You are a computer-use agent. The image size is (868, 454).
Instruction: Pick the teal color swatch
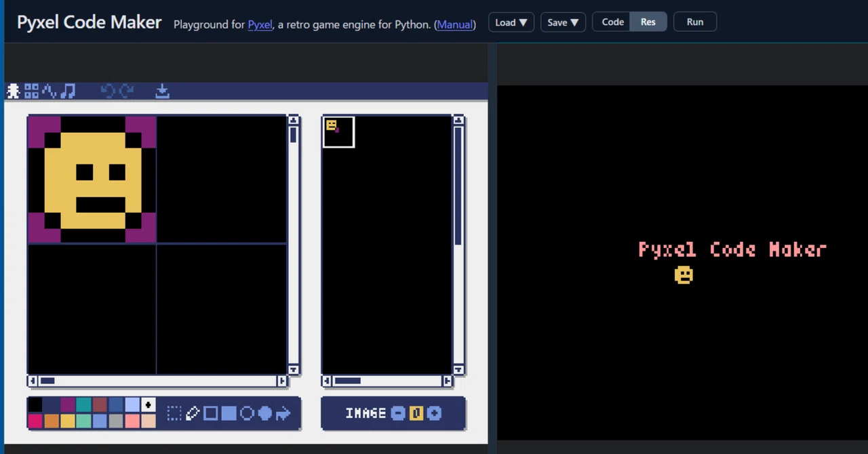tap(84, 405)
